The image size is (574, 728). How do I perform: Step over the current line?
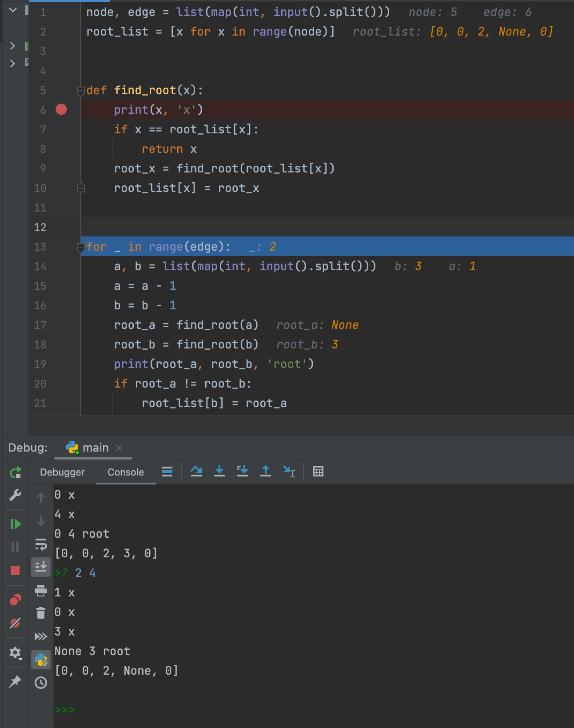coord(196,471)
